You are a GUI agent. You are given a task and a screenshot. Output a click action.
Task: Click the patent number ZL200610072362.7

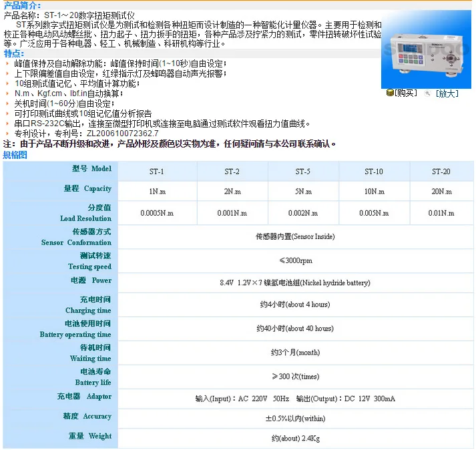[123, 134]
